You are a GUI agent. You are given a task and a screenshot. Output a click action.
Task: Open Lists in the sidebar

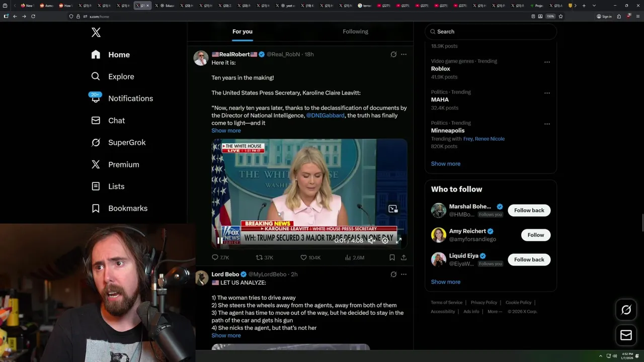click(108, 187)
